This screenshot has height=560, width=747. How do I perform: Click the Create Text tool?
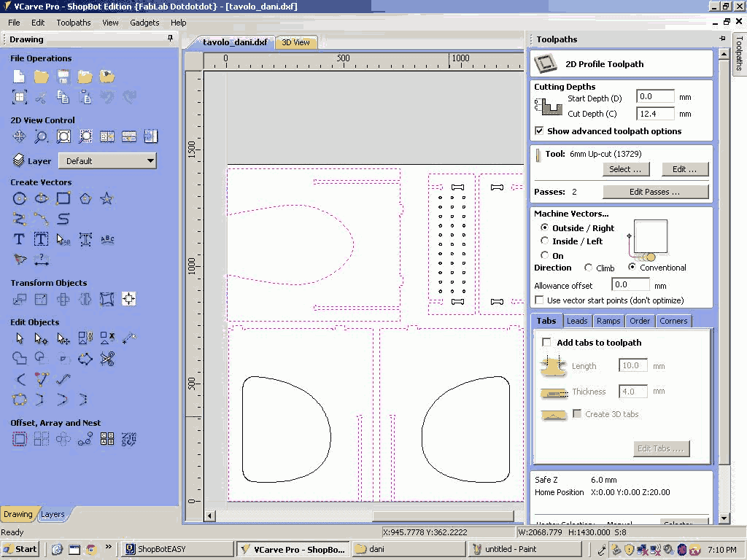click(x=20, y=239)
